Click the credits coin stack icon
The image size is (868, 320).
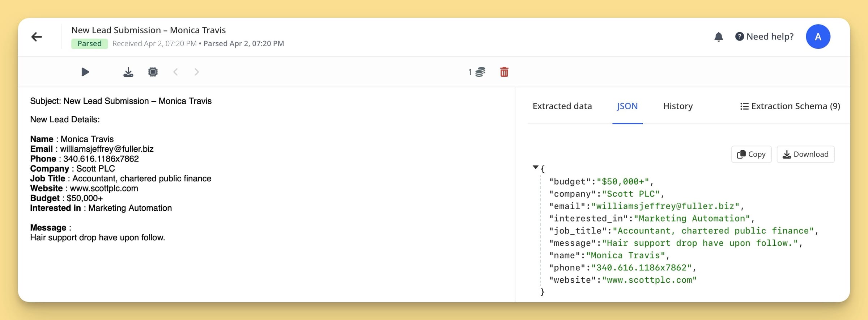480,72
